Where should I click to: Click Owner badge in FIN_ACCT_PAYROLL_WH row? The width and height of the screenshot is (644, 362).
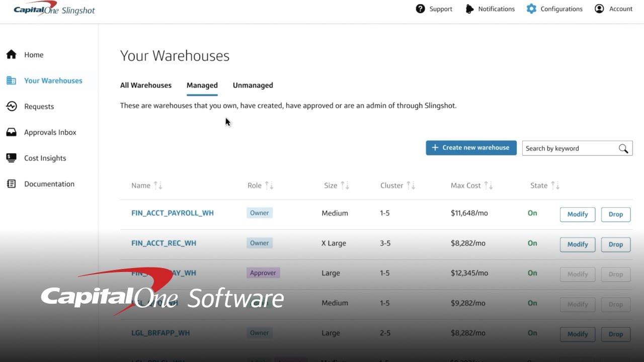click(260, 213)
